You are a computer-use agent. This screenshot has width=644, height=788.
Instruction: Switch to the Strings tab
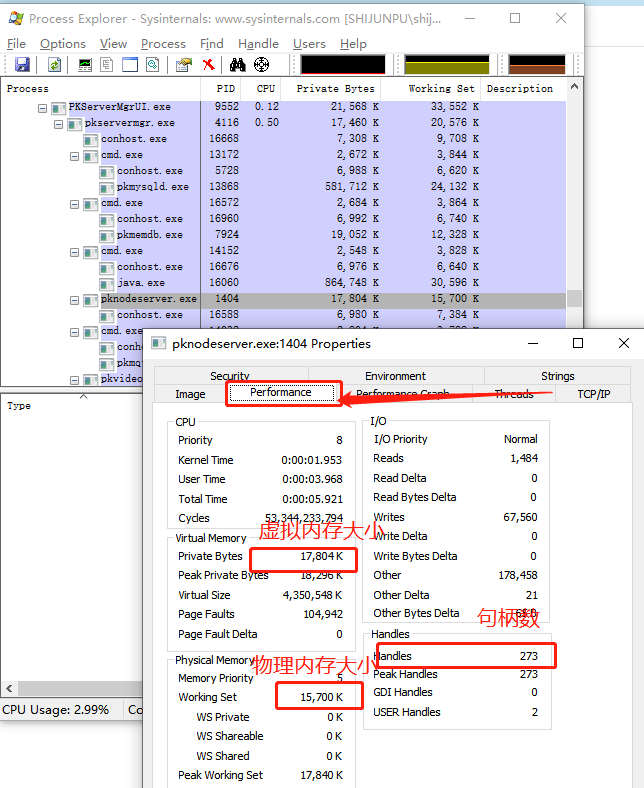(558, 376)
